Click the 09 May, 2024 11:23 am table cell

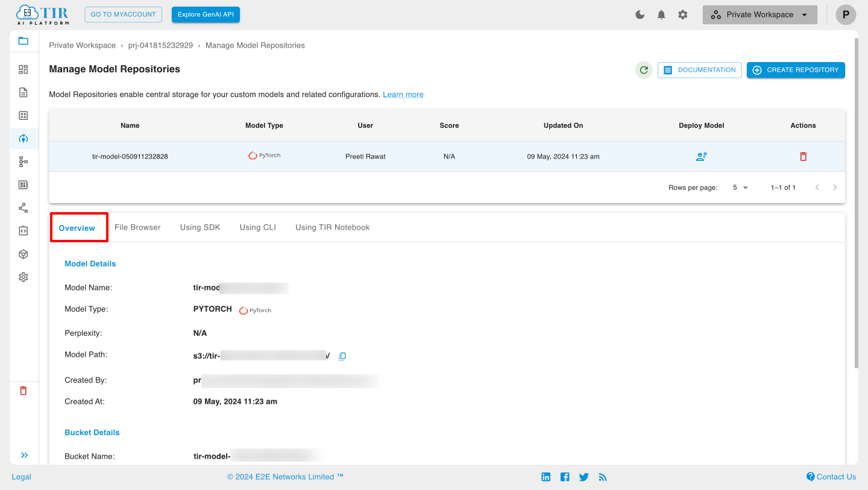point(563,157)
